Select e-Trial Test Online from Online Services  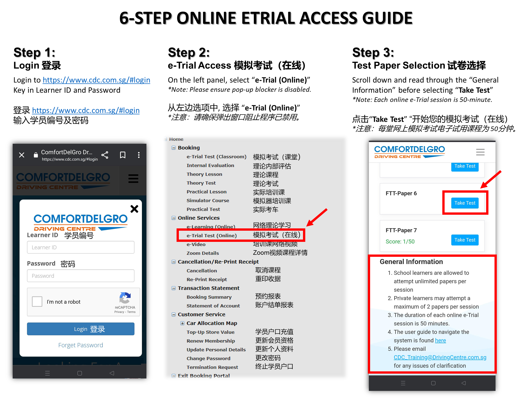click(x=212, y=235)
